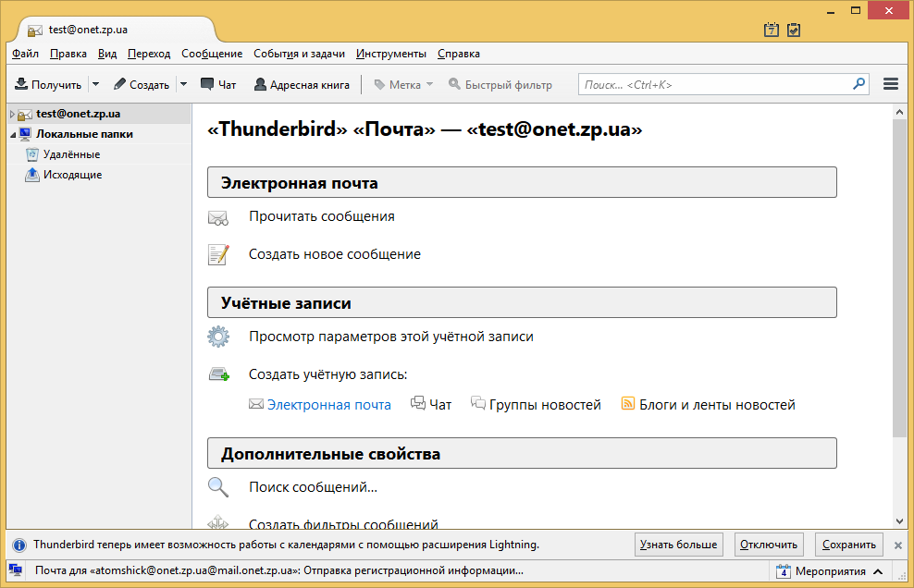This screenshot has height=588, width=914.
Task: Click the envelope icon beside Прочитать сообщения
Action: tap(218, 218)
